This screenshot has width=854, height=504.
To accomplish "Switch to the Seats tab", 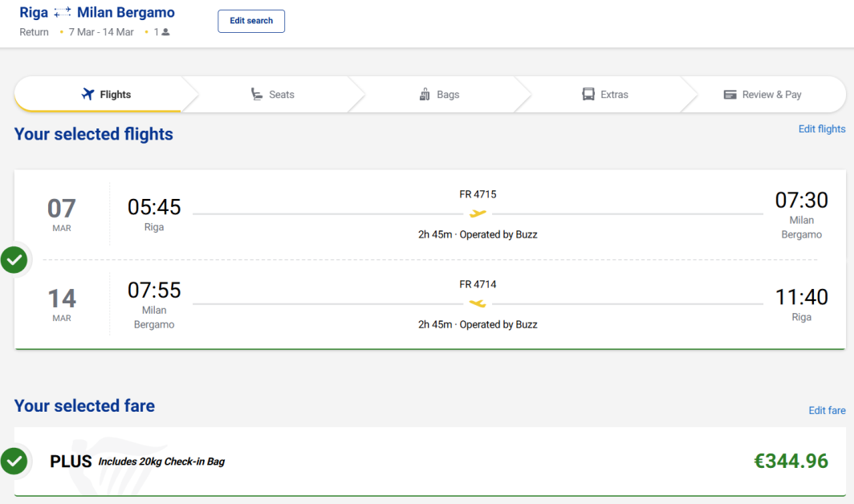I will 272,95.
